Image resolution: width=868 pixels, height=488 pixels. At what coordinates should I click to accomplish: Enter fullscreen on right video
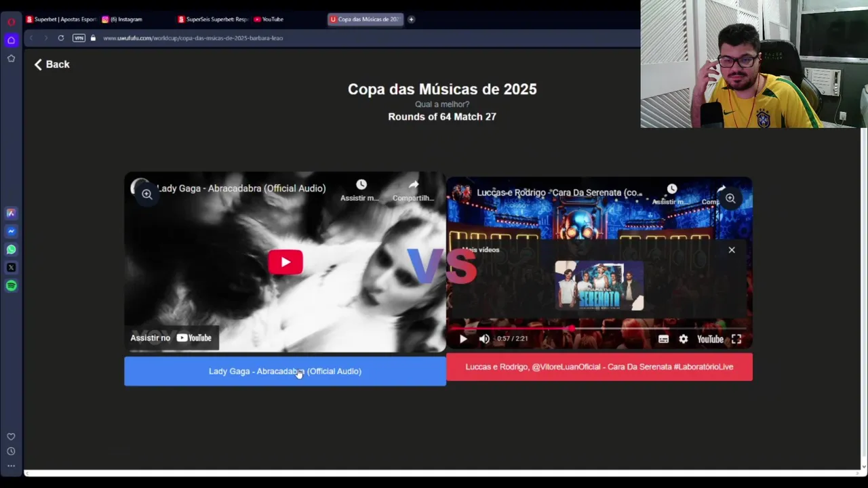[x=736, y=339]
